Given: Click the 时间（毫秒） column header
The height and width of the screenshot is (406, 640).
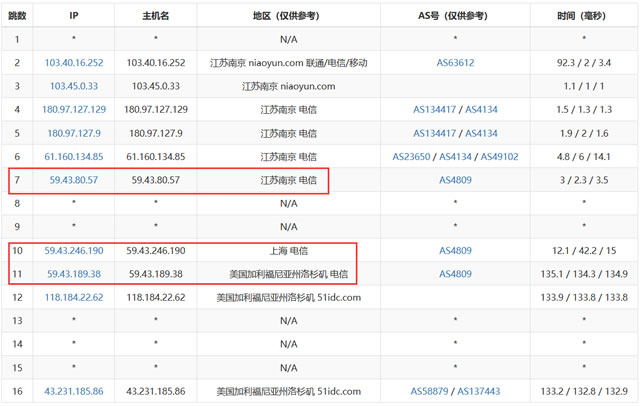Looking at the screenshot, I should coord(584,16).
